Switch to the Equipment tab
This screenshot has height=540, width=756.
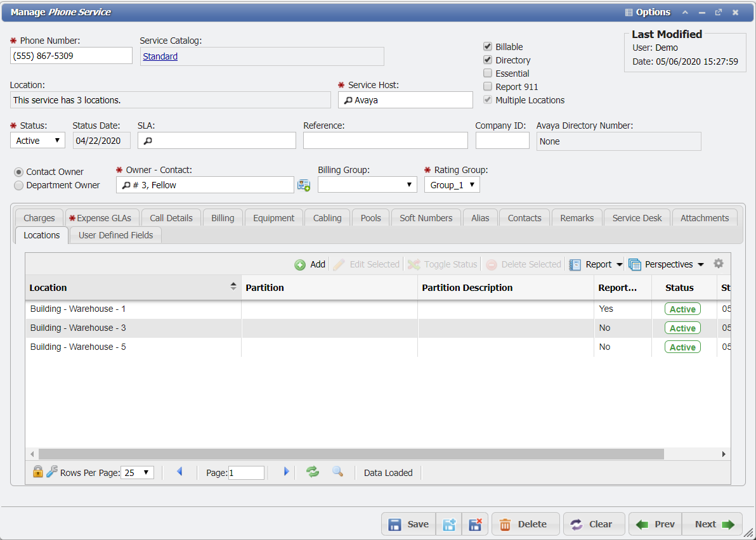[x=273, y=217]
